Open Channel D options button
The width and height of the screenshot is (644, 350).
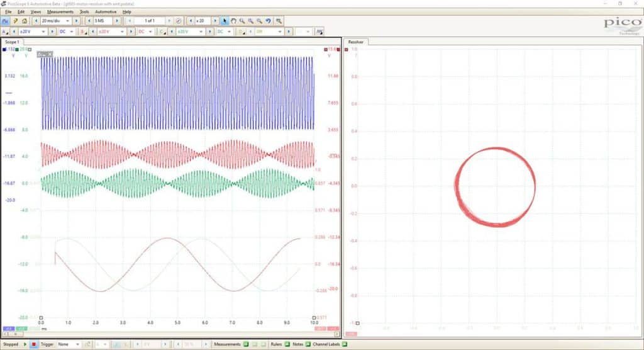click(241, 31)
